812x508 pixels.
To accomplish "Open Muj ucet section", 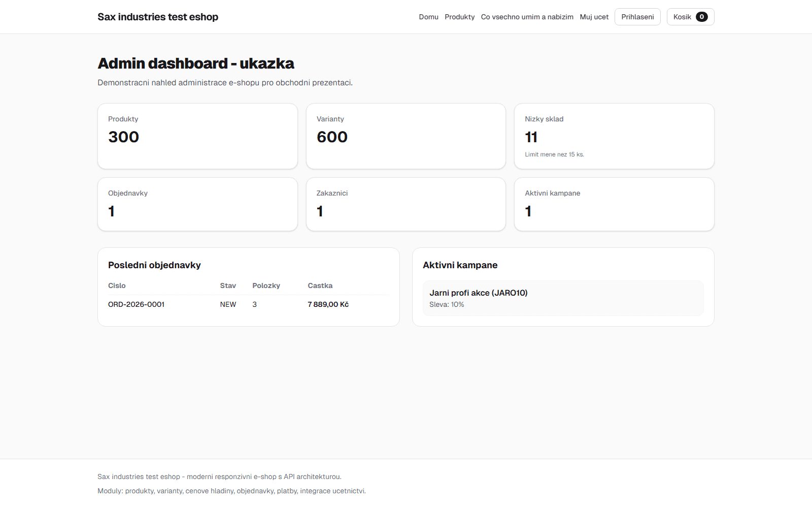I will [x=594, y=17].
